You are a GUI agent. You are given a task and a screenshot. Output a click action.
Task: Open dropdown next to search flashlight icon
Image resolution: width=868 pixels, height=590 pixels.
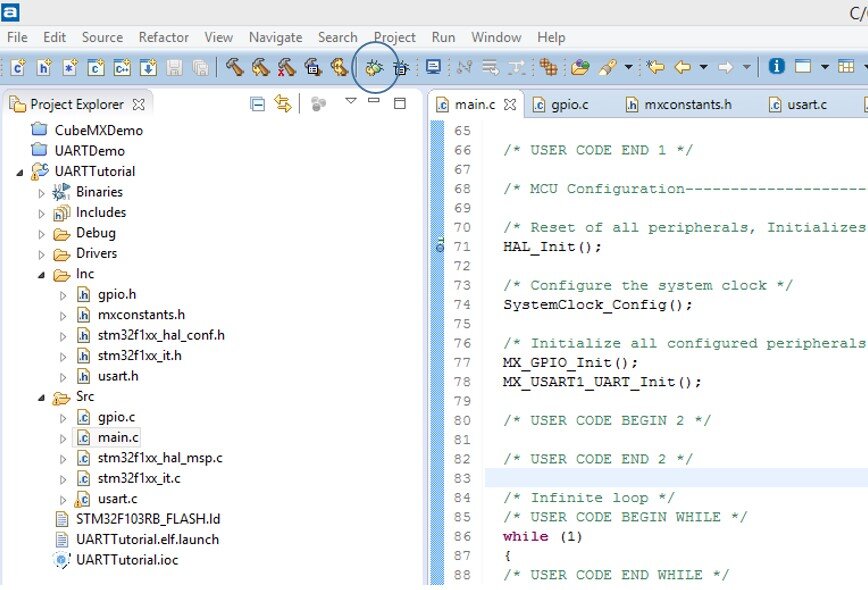click(x=628, y=67)
